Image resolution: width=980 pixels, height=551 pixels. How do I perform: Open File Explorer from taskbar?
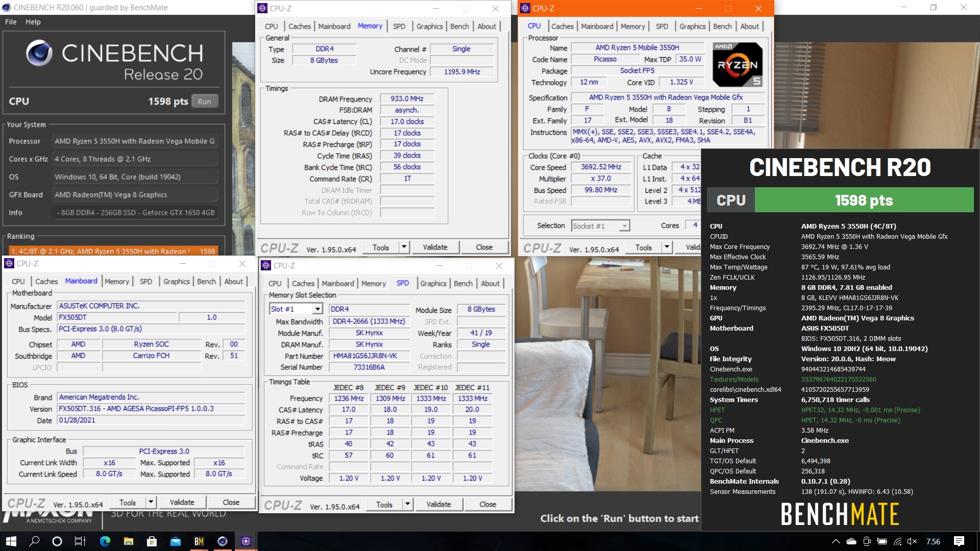129,541
